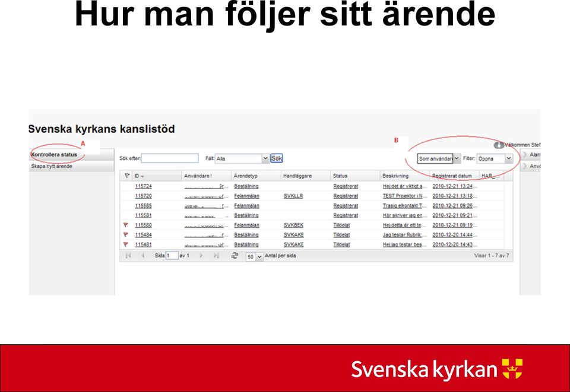Open case ID 115484
Image resolution: width=570 pixels, height=392 pixels.
click(x=143, y=235)
